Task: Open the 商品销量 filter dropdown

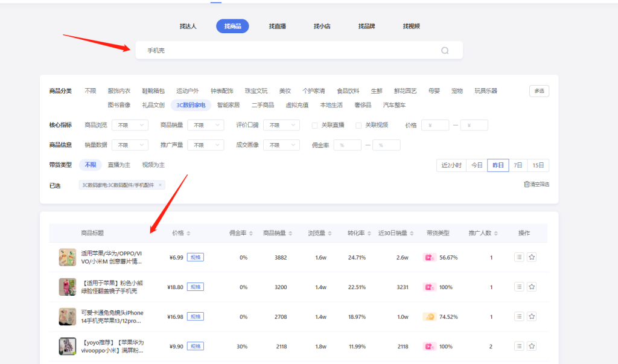Action: point(206,125)
